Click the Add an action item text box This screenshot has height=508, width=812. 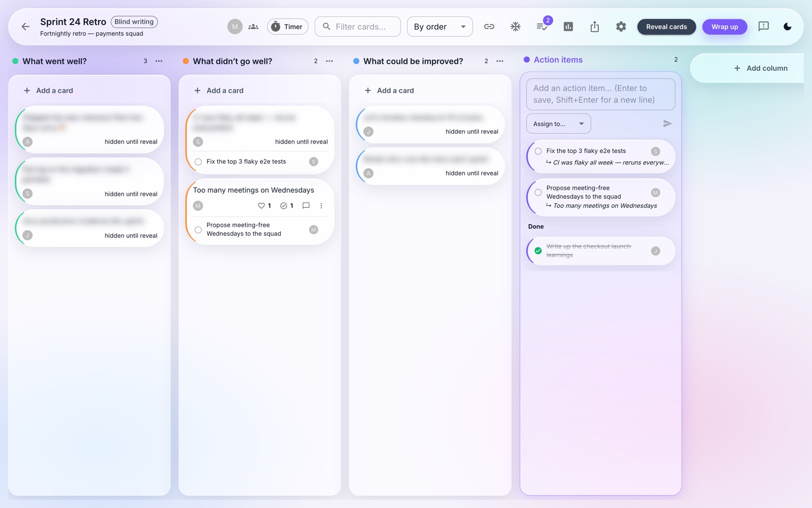[601, 94]
